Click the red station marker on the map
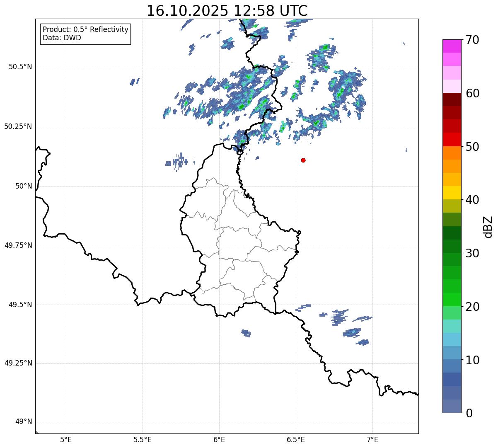 pos(303,160)
